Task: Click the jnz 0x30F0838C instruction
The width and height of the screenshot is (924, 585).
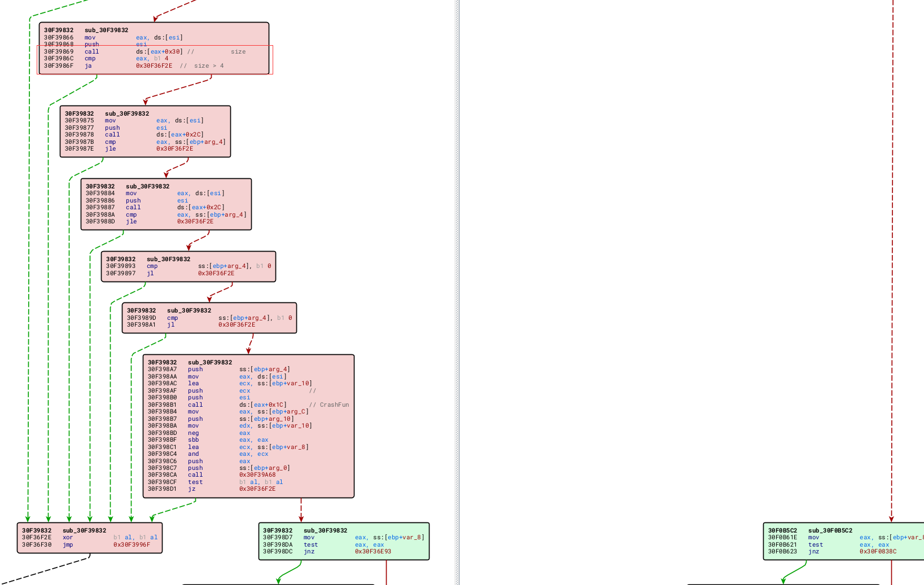Action: (832, 552)
